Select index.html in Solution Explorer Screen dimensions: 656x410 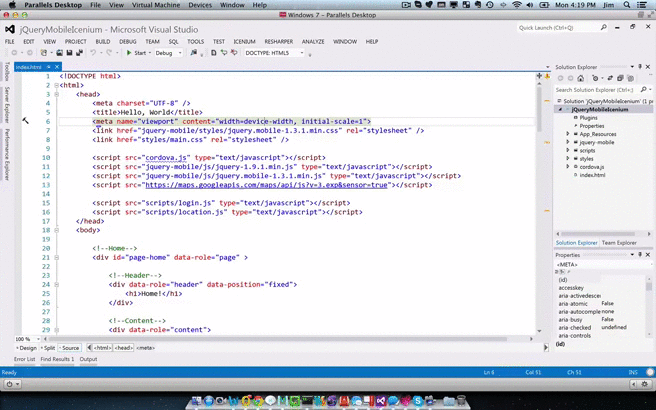click(x=592, y=175)
